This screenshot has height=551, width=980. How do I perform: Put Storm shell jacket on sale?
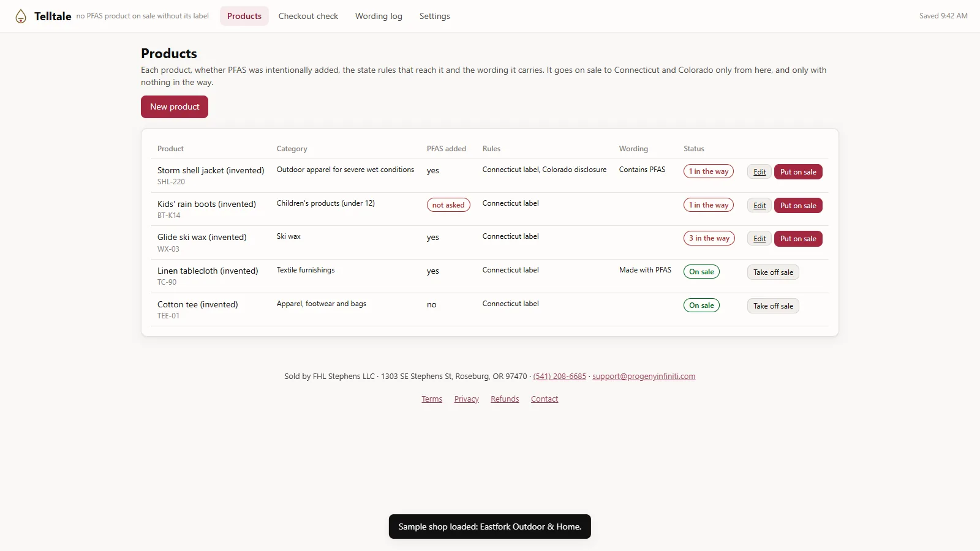pos(798,172)
